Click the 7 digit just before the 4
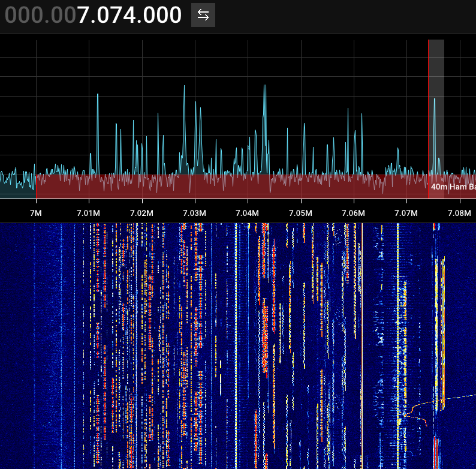Screen dimensions: 476x469 (x=116, y=15)
